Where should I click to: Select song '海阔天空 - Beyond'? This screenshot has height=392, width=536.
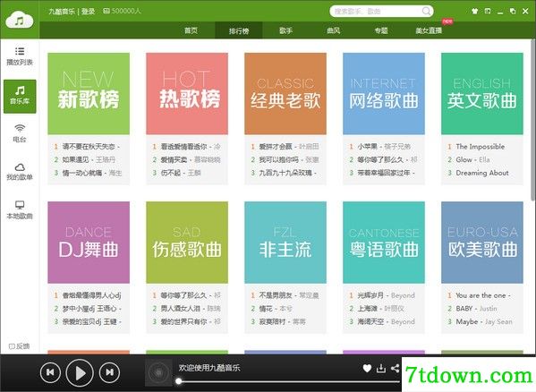[x=386, y=322]
